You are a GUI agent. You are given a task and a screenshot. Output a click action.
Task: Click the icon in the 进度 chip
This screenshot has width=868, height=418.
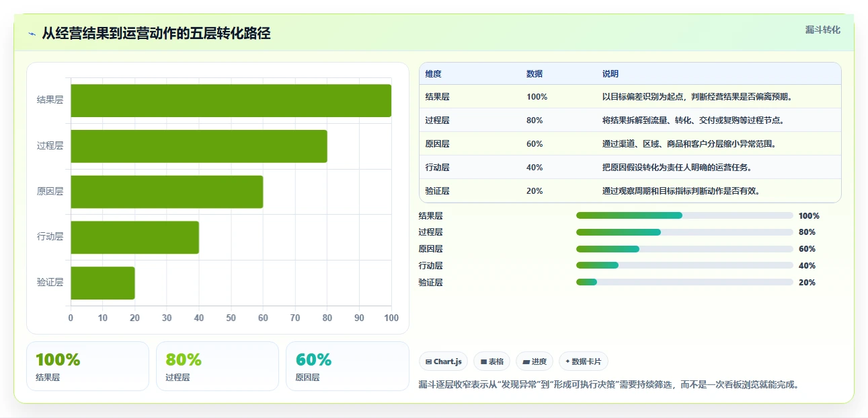click(x=526, y=362)
